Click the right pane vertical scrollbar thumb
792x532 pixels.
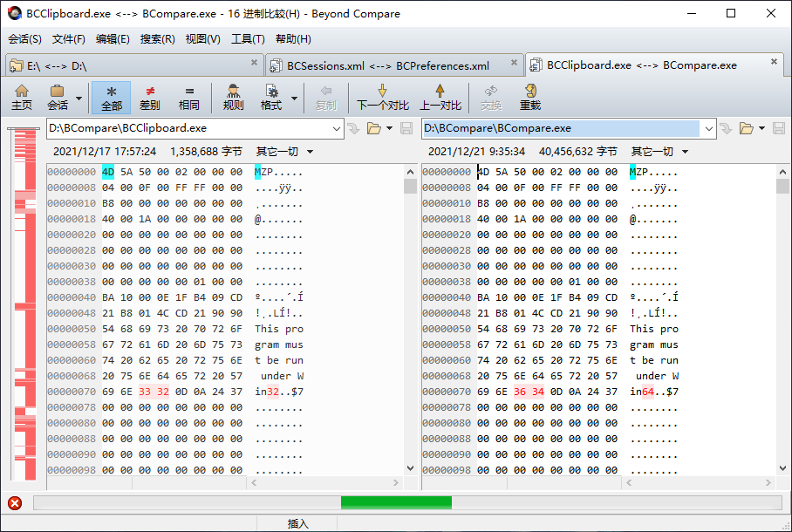point(783,187)
